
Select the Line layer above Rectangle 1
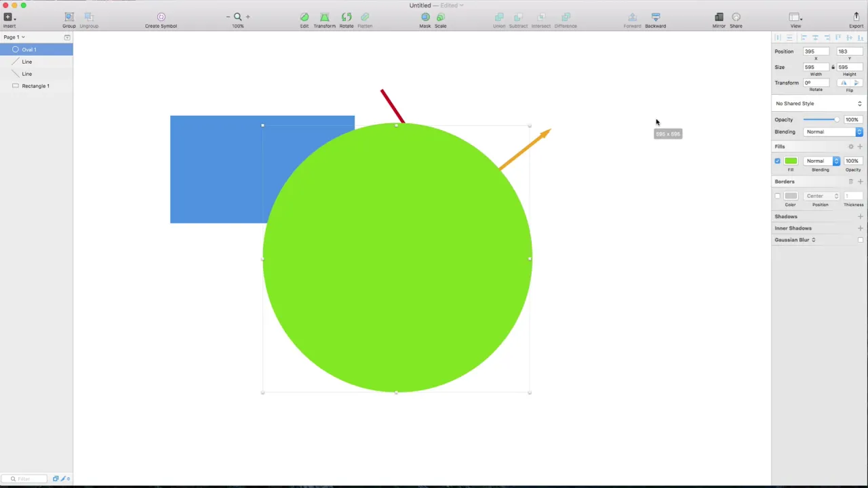(x=37, y=74)
